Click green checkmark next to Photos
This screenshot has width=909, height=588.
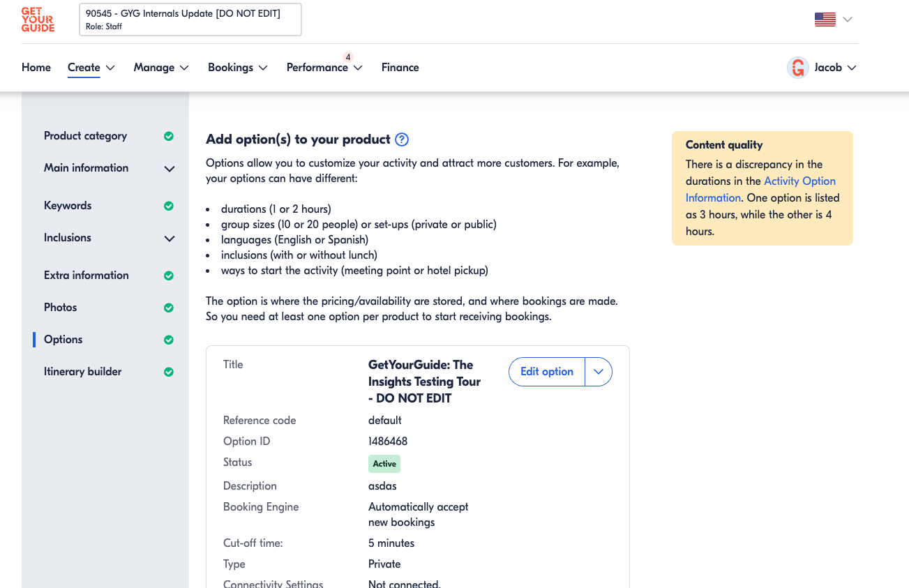[169, 308]
